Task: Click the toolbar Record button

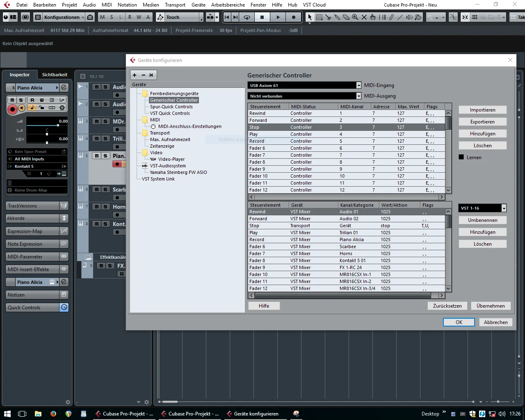Action: pyautogui.click(x=294, y=17)
